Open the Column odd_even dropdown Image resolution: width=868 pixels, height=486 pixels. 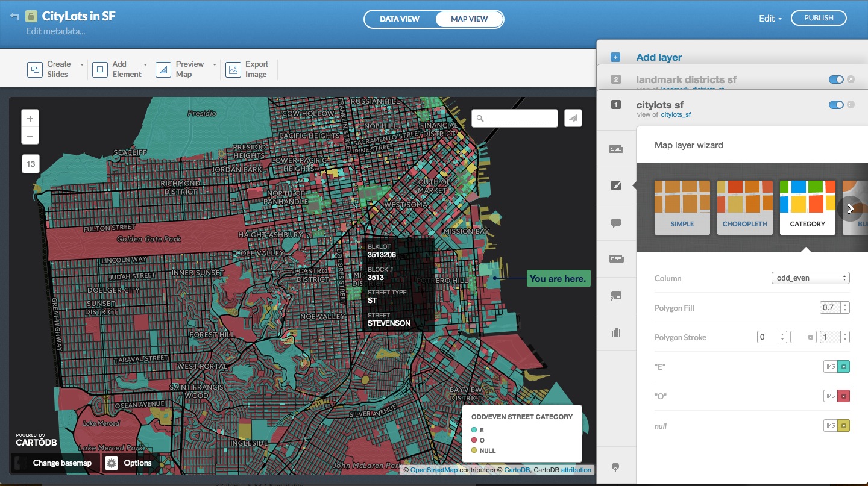click(811, 278)
